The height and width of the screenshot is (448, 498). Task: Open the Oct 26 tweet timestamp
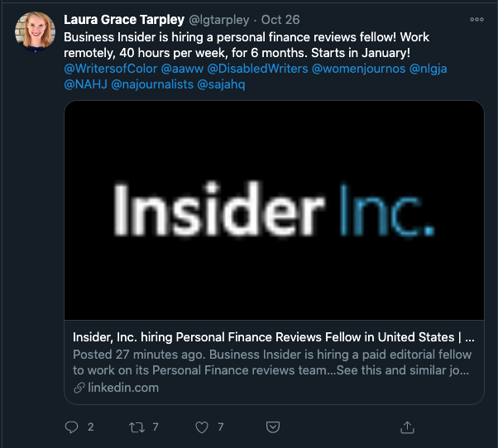click(280, 20)
